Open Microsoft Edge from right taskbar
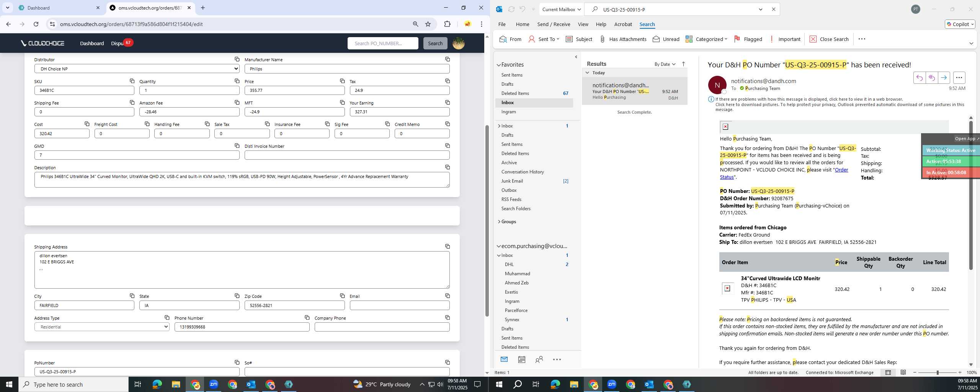980x392 pixels. (x=555, y=384)
